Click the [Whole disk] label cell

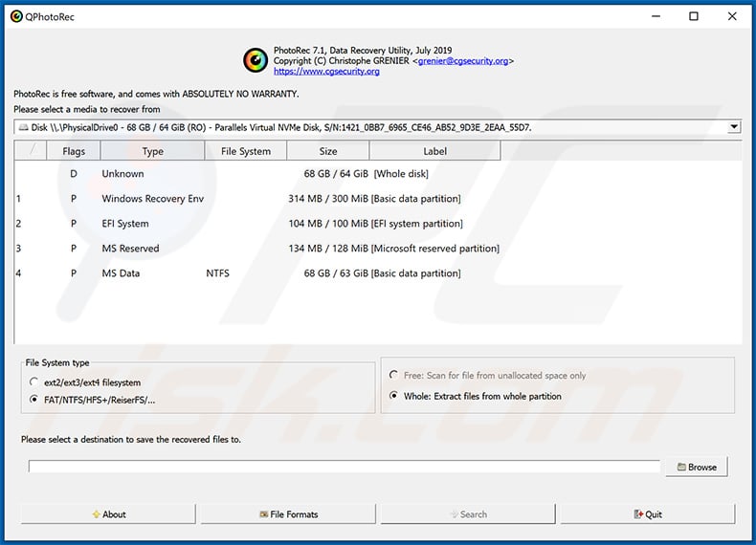(x=401, y=173)
